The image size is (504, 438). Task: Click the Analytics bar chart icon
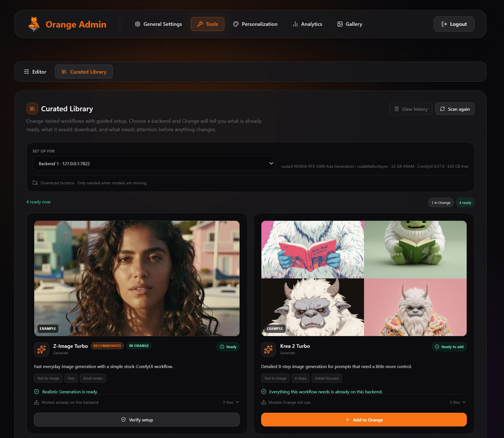click(295, 24)
